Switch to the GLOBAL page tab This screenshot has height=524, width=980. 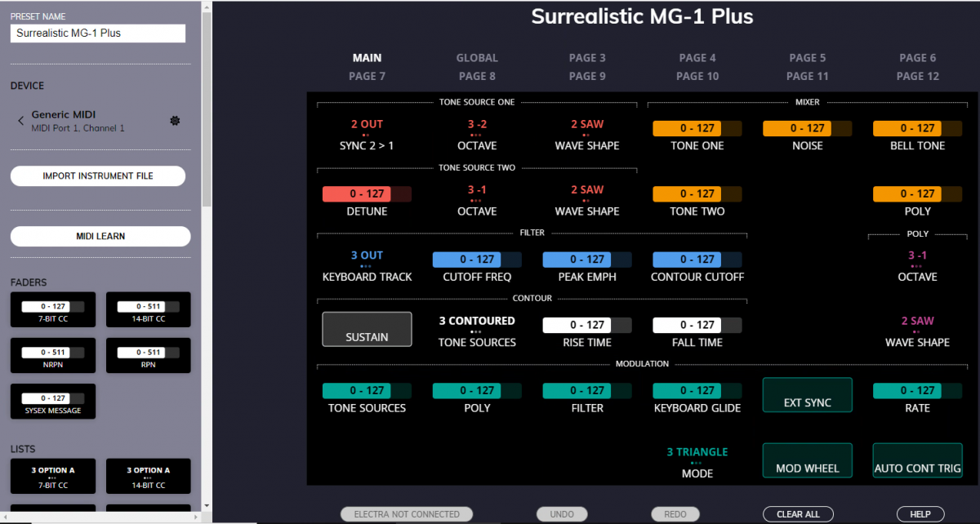tap(477, 58)
